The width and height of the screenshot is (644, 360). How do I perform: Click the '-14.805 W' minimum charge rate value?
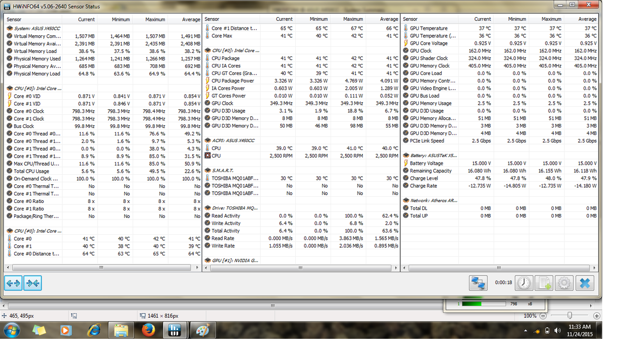(515, 186)
